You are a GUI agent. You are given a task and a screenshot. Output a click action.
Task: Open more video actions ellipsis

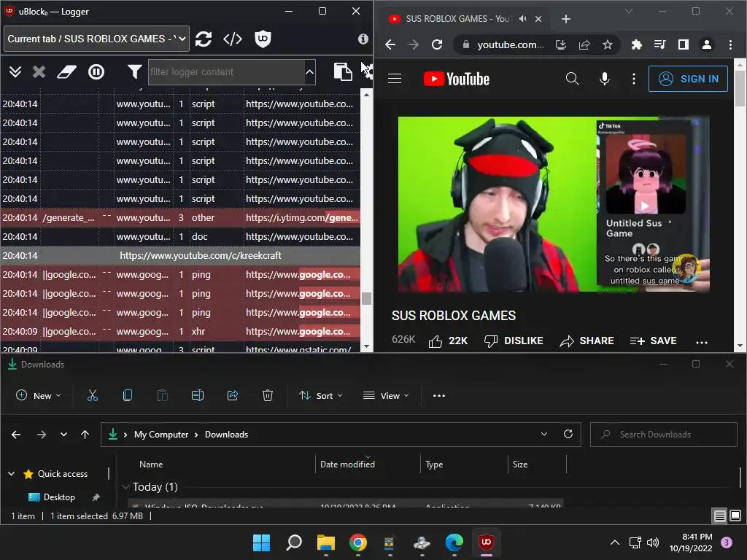pyautogui.click(x=701, y=342)
